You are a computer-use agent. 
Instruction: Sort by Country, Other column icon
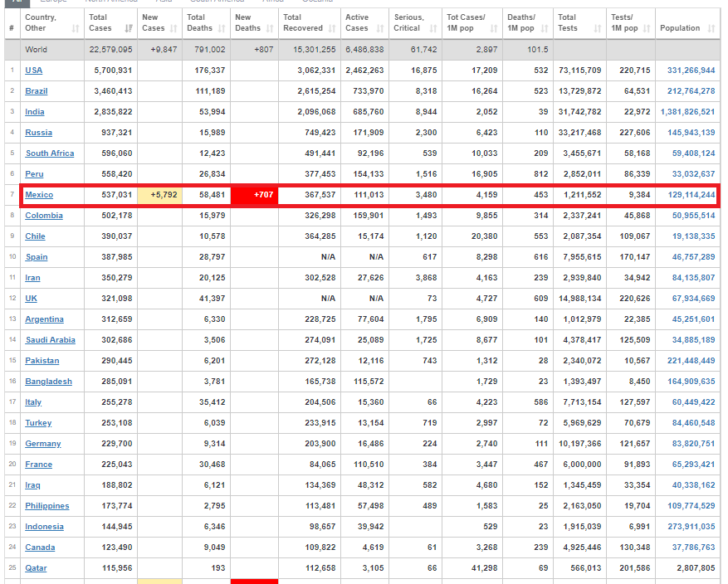76,29
